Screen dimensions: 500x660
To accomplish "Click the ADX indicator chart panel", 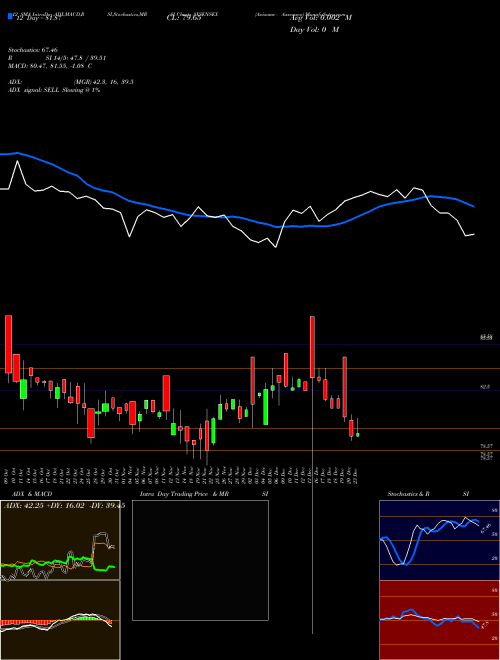I will [60, 540].
